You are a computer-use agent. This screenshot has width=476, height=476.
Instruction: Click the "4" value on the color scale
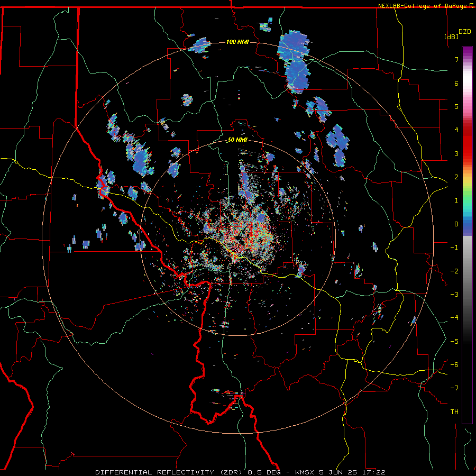[456, 130]
